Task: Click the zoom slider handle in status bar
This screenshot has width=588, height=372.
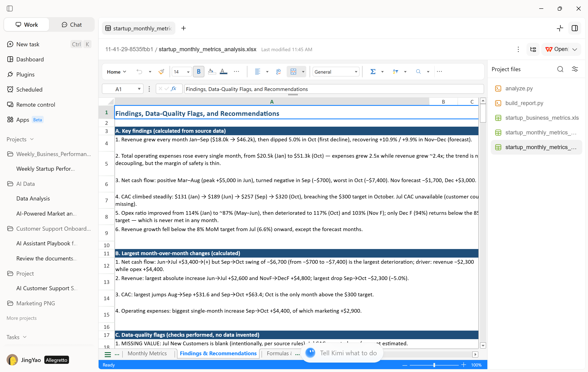Action: [x=434, y=365]
